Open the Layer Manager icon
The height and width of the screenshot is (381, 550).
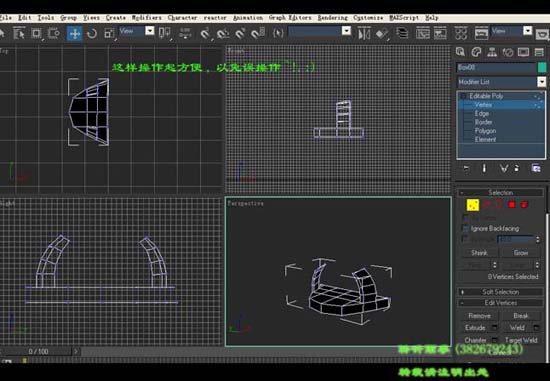(x=402, y=34)
